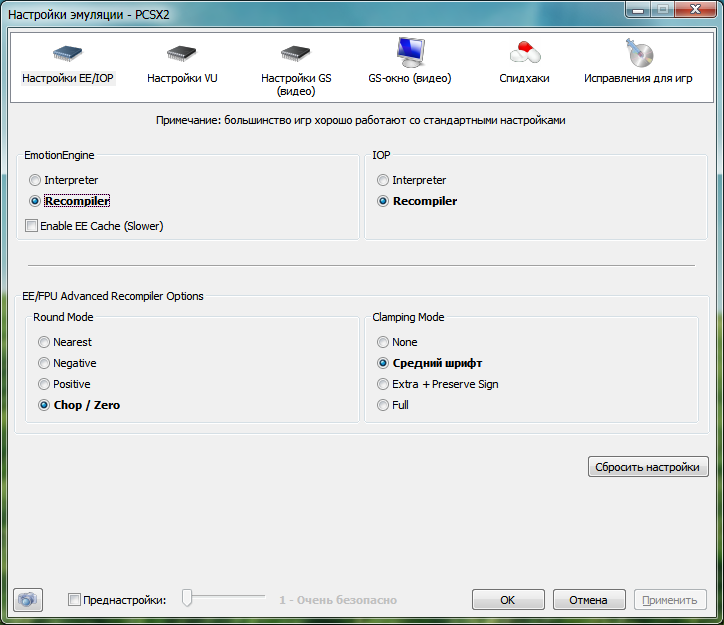Switch to the Настройки EE/IOP tab label
Viewport: 724px width, 625px height.
tap(67, 78)
